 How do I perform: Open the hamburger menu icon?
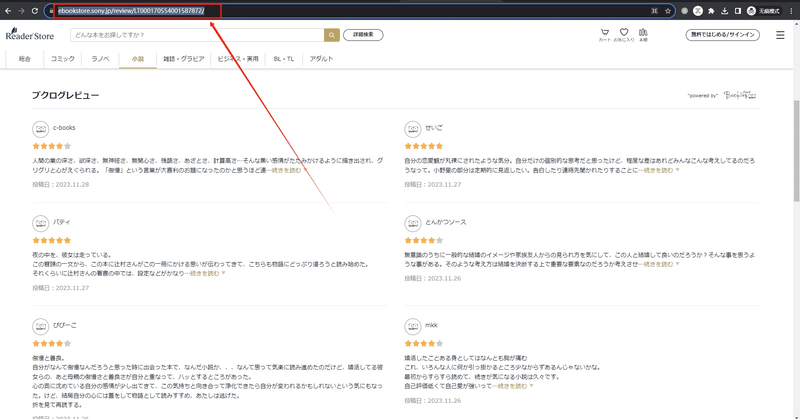click(780, 35)
